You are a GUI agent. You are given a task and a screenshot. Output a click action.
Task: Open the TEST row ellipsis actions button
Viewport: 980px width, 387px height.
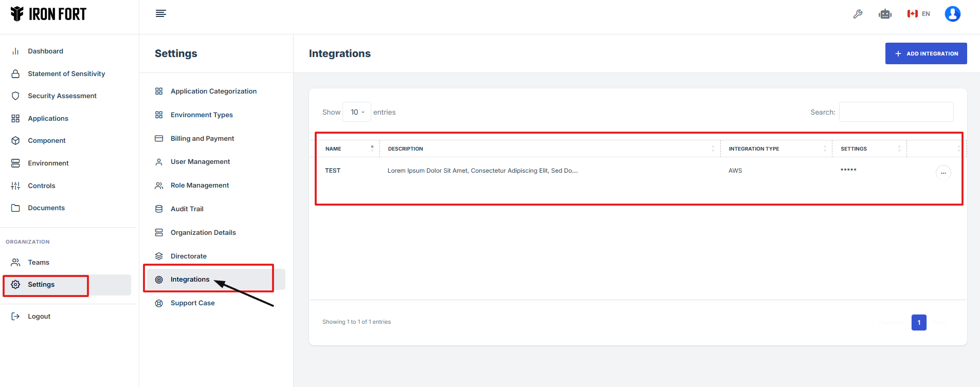pos(943,173)
